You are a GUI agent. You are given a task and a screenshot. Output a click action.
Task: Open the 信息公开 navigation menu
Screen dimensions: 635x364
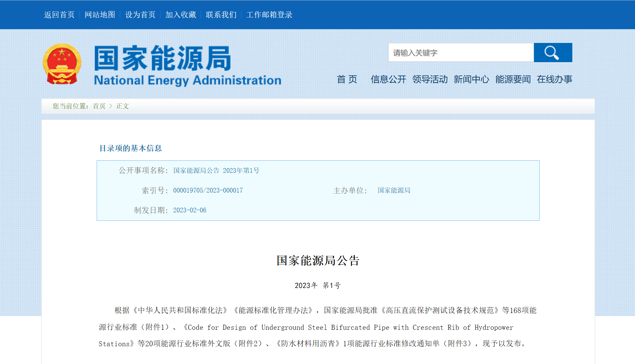pos(388,80)
